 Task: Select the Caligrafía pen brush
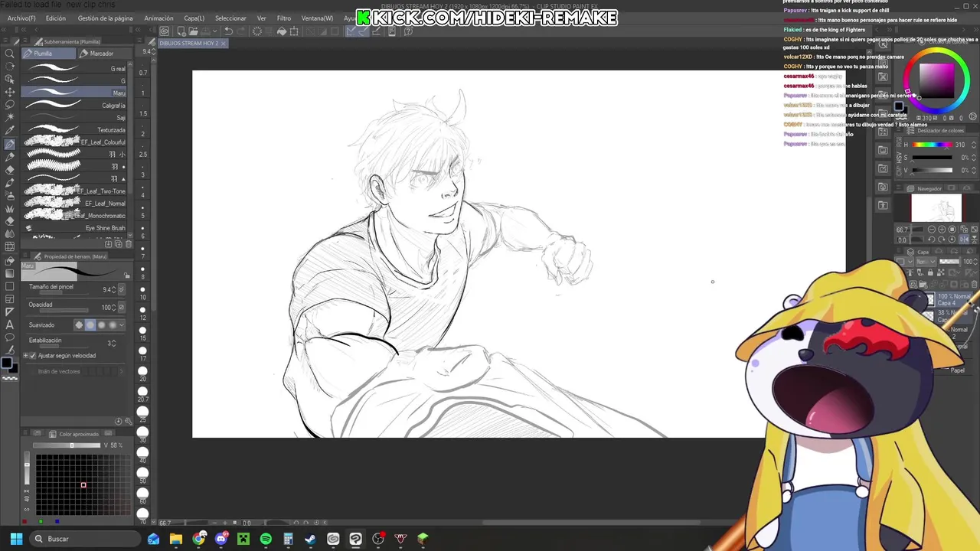click(x=75, y=106)
